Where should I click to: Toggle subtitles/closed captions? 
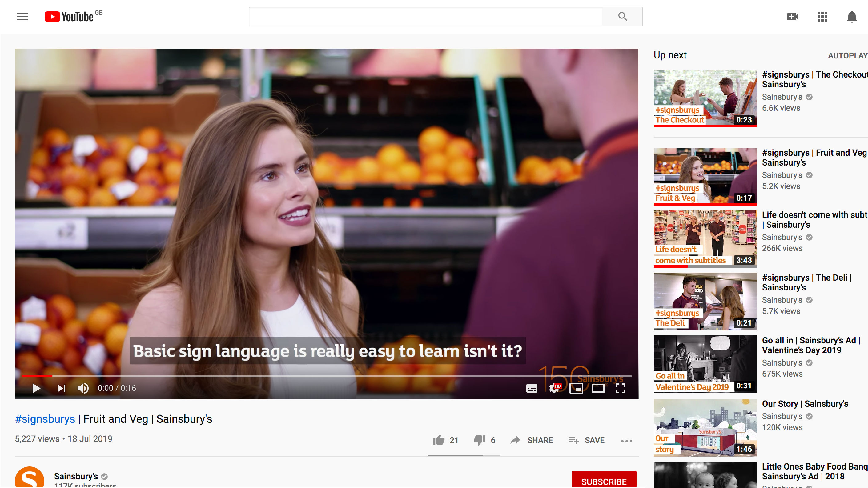pyautogui.click(x=532, y=388)
